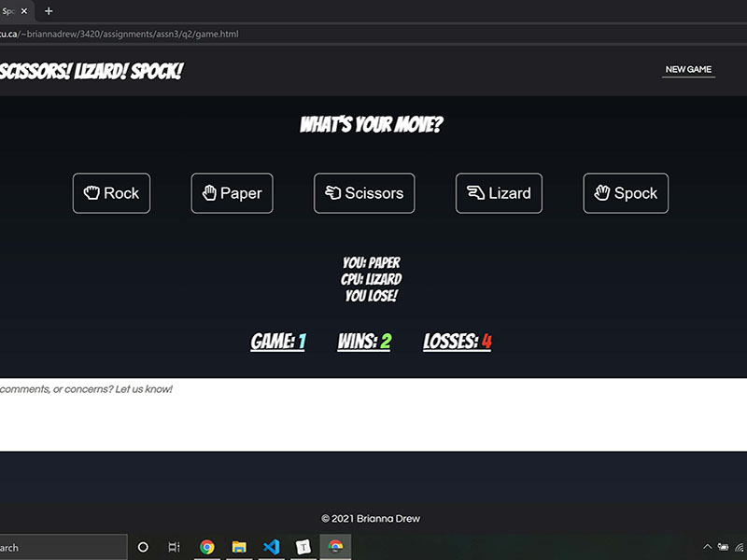Open Visual Studio Code from the taskbar

271,547
